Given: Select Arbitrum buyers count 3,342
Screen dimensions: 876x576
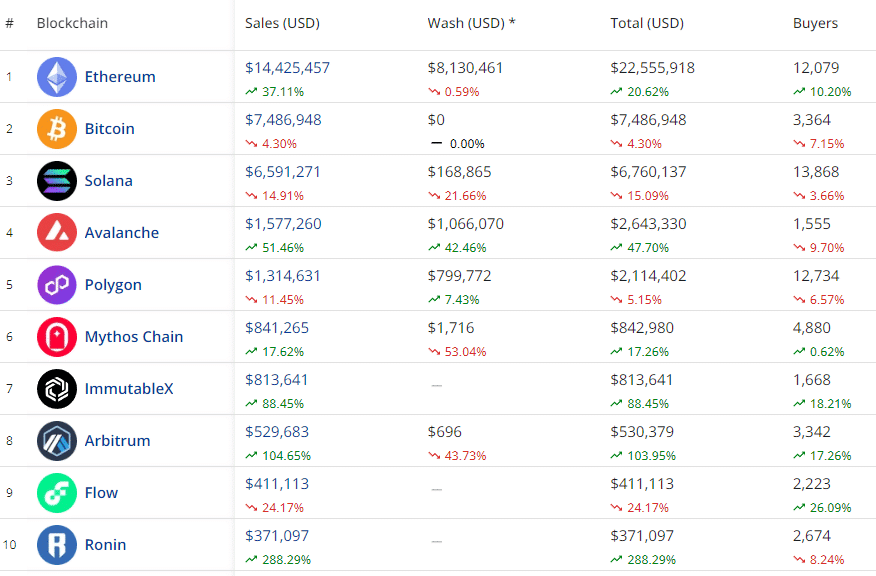Looking at the screenshot, I should pyautogui.click(x=812, y=431).
